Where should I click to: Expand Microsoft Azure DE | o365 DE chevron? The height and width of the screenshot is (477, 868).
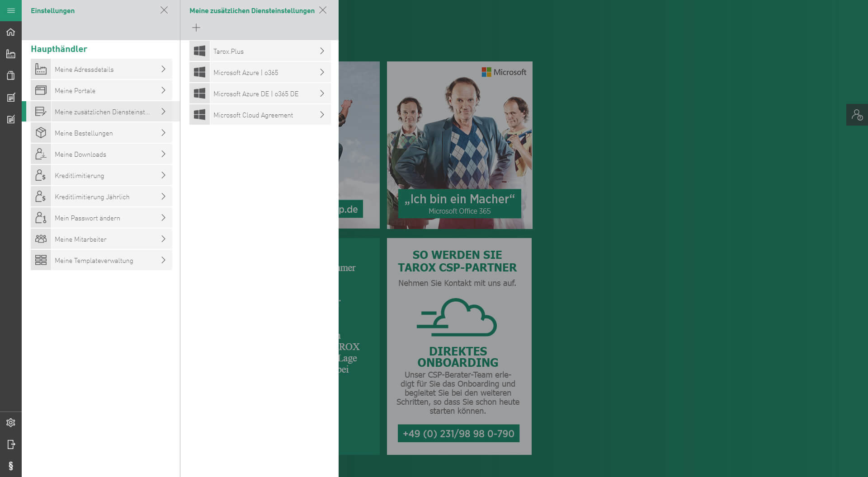point(322,94)
